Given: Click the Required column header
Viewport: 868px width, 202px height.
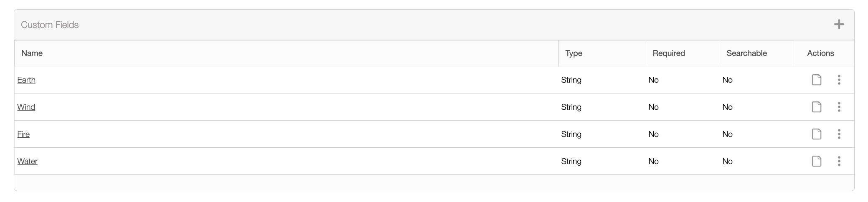Looking at the screenshot, I should click(669, 53).
